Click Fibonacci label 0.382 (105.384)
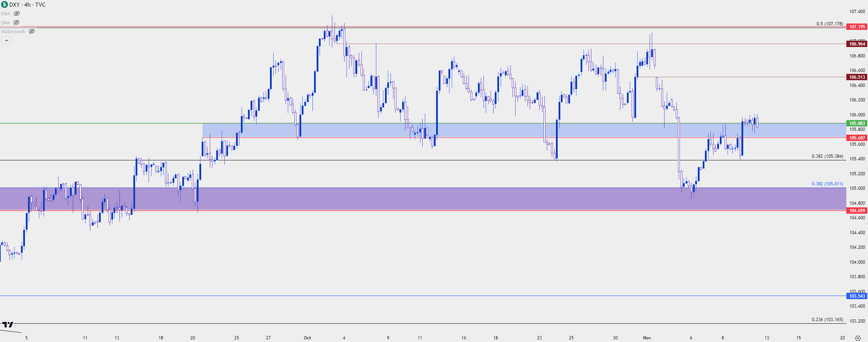The width and height of the screenshot is (868, 342). point(827,156)
